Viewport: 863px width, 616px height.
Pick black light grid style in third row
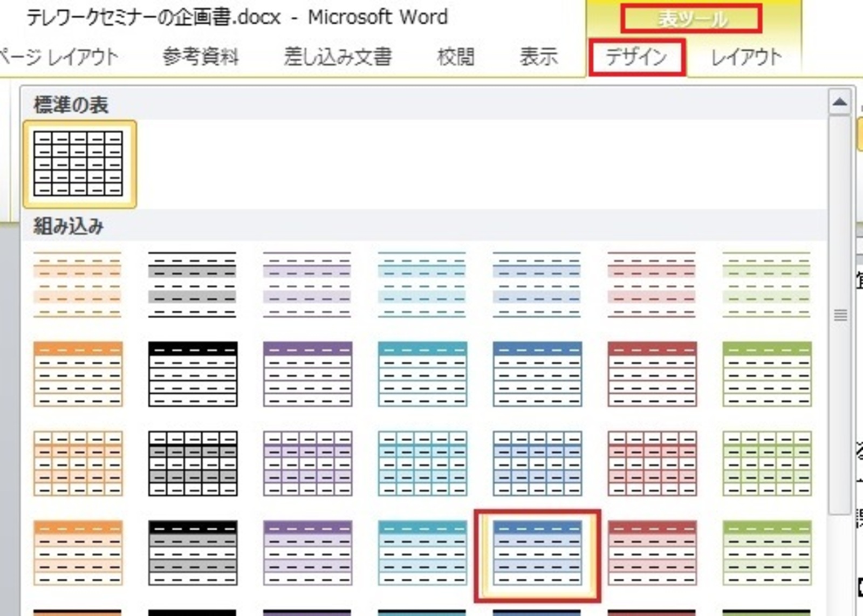click(193, 463)
